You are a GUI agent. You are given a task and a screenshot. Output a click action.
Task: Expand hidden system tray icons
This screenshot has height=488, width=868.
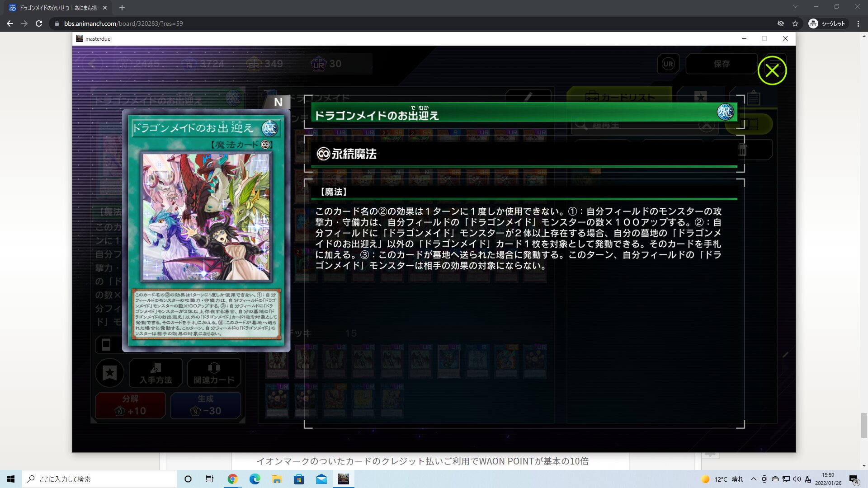(x=753, y=479)
